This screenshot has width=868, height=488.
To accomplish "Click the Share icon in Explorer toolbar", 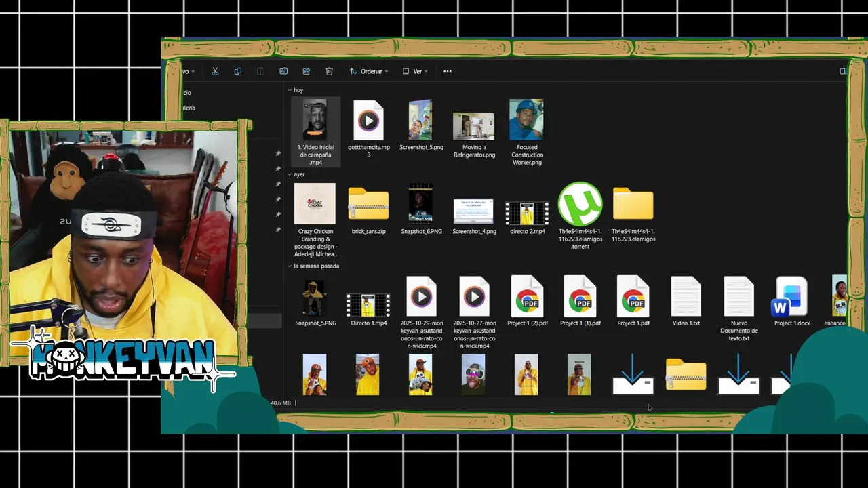I will (307, 71).
